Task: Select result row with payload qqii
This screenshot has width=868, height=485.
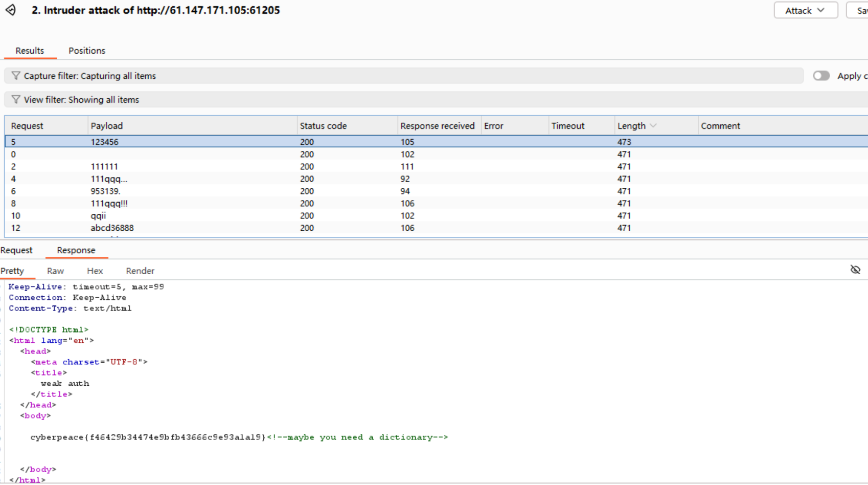Action: 436,215
